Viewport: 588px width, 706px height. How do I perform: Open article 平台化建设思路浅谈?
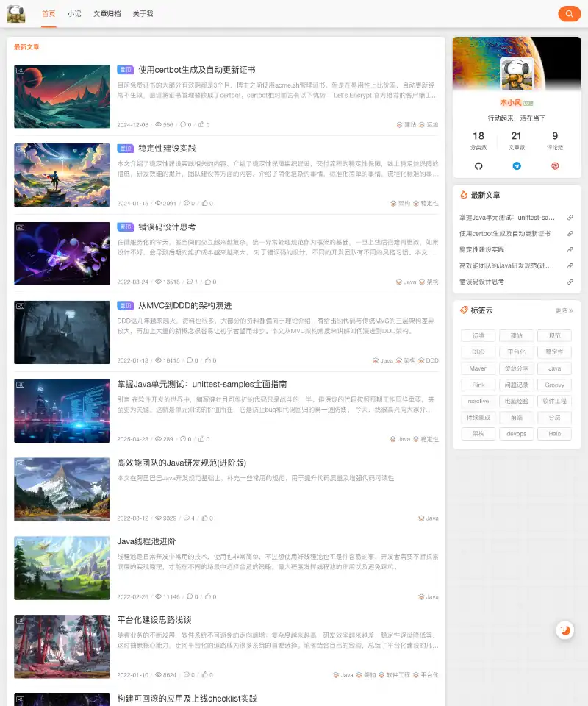coord(154,620)
